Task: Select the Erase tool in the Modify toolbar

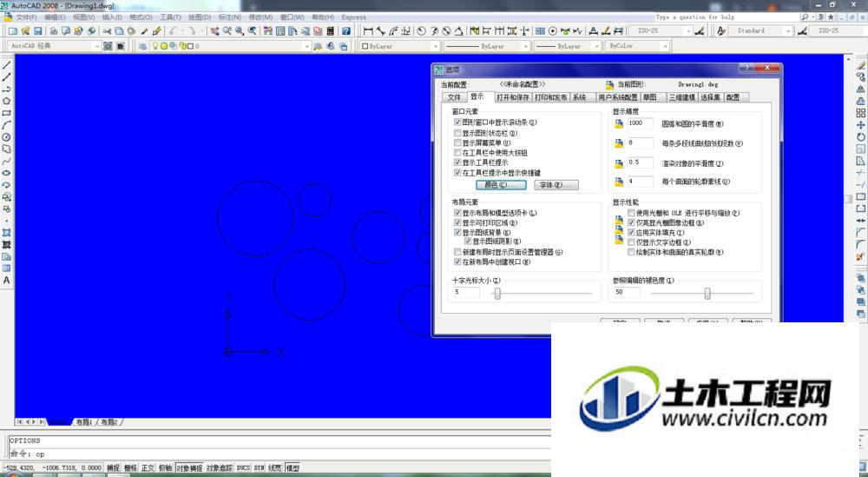Action: click(x=861, y=65)
